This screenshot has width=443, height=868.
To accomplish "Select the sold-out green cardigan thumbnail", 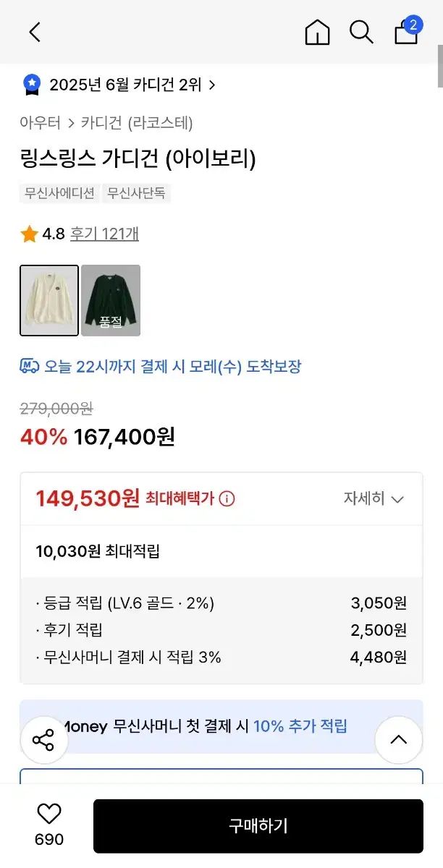I will [111, 300].
